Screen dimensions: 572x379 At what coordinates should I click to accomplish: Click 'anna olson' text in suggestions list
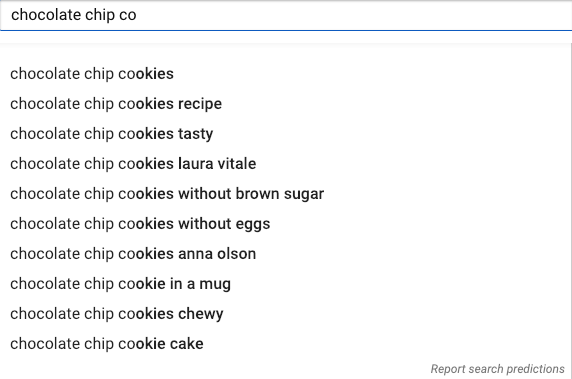pyautogui.click(x=217, y=254)
